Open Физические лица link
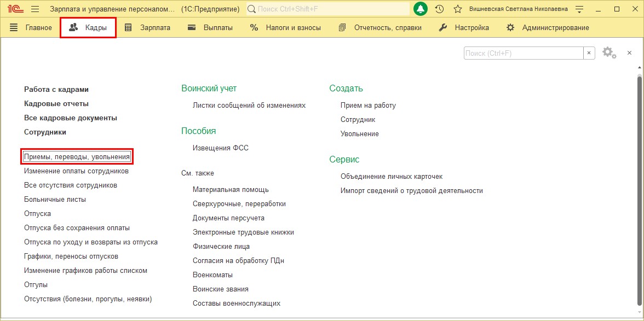This screenshot has width=644, height=321. tap(221, 247)
